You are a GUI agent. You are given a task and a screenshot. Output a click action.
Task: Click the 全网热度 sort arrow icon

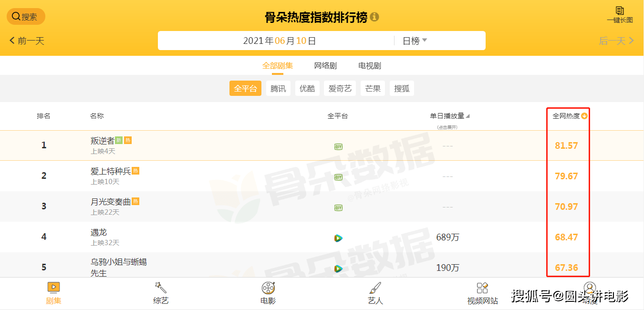584,116
